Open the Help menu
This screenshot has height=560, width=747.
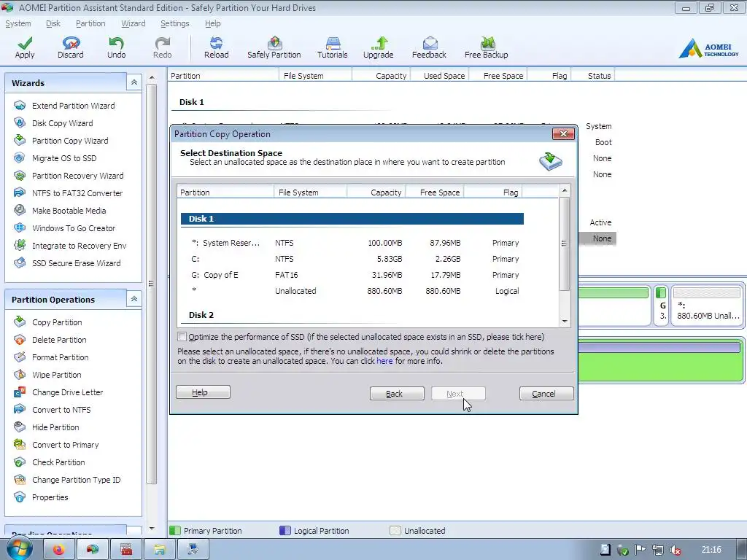point(212,23)
